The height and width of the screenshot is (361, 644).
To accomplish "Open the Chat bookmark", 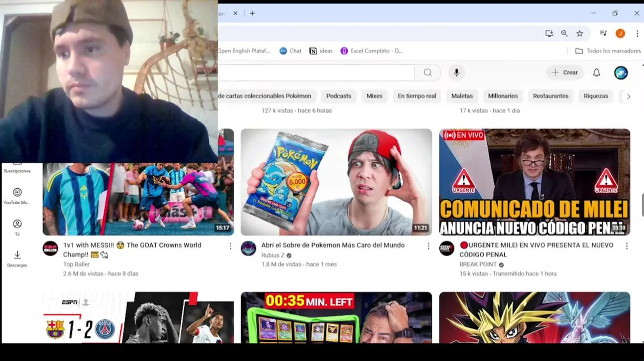I will point(290,51).
